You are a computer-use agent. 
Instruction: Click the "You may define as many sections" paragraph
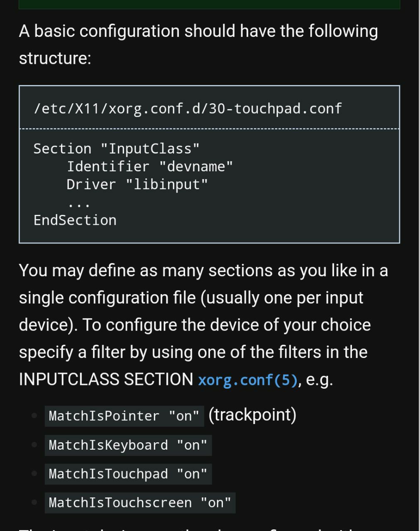tap(203, 325)
